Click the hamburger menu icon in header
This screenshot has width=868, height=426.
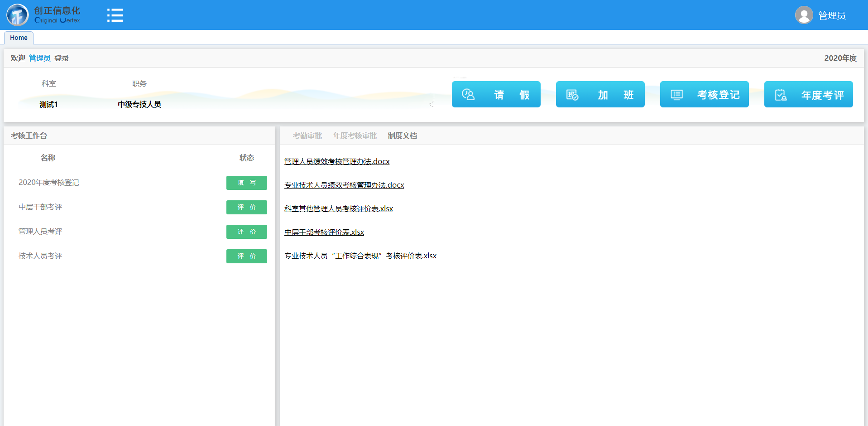coord(115,15)
